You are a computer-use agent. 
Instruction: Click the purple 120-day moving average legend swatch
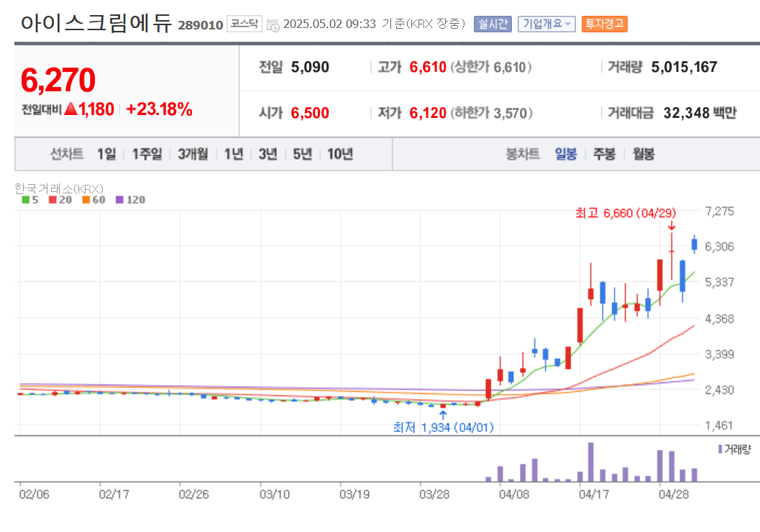tap(120, 200)
